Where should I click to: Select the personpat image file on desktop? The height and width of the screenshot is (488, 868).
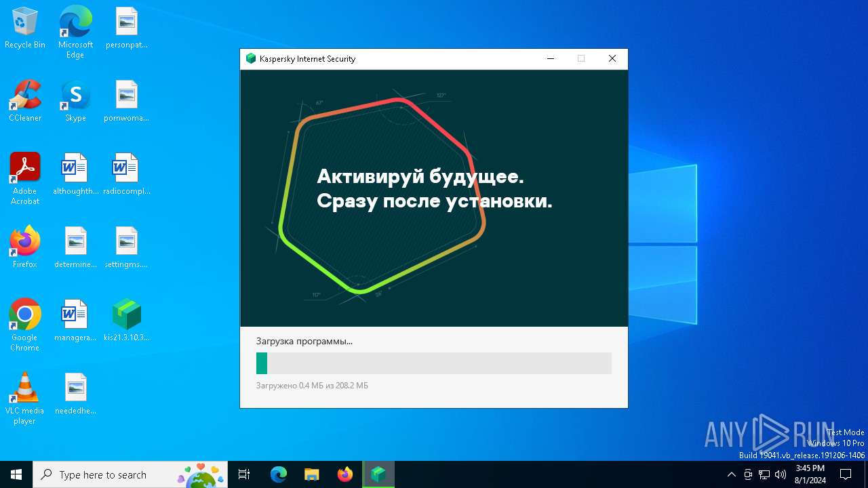tap(126, 28)
